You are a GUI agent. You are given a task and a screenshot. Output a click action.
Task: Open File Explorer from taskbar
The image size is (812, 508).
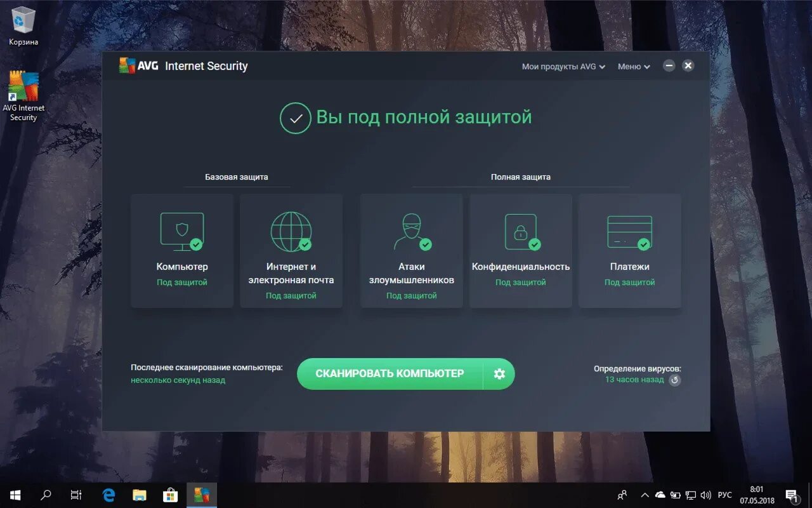[x=140, y=495]
